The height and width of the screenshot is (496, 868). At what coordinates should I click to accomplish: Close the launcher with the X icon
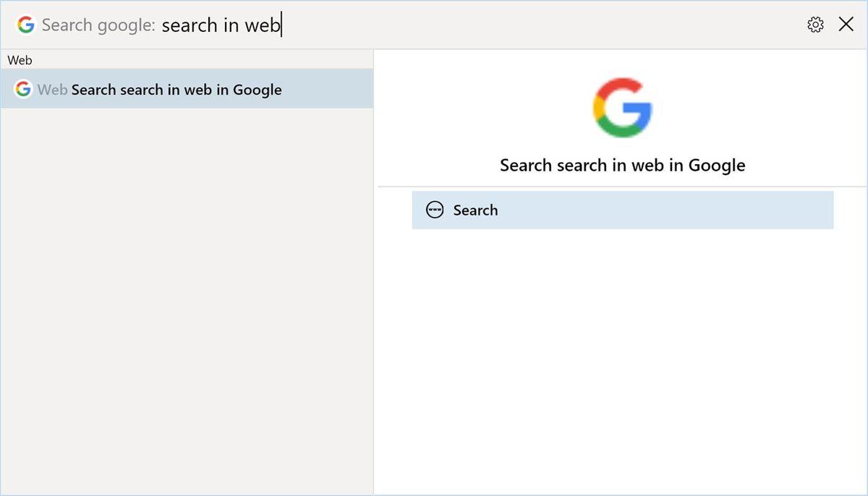tap(846, 25)
